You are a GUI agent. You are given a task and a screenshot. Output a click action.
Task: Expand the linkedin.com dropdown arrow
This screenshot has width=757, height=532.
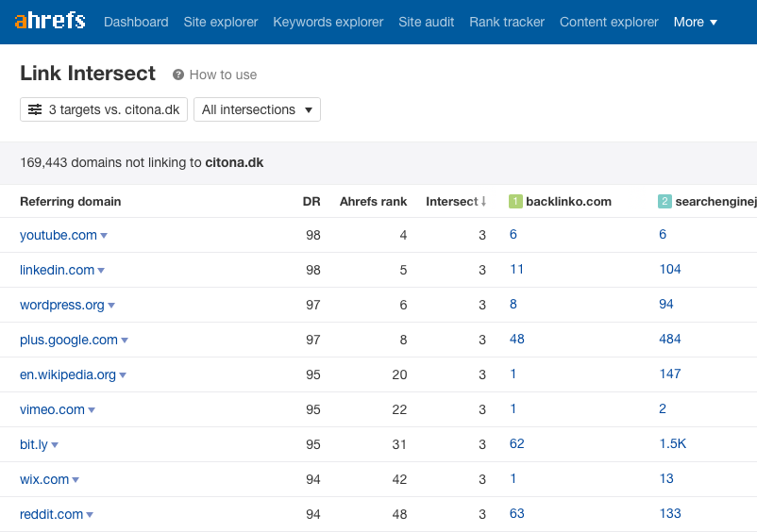click(101, 271)
